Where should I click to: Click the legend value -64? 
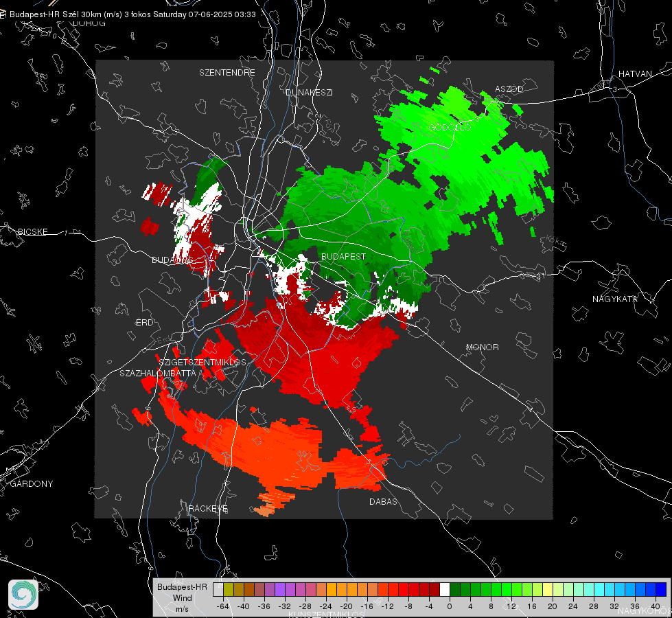[223, 606]
